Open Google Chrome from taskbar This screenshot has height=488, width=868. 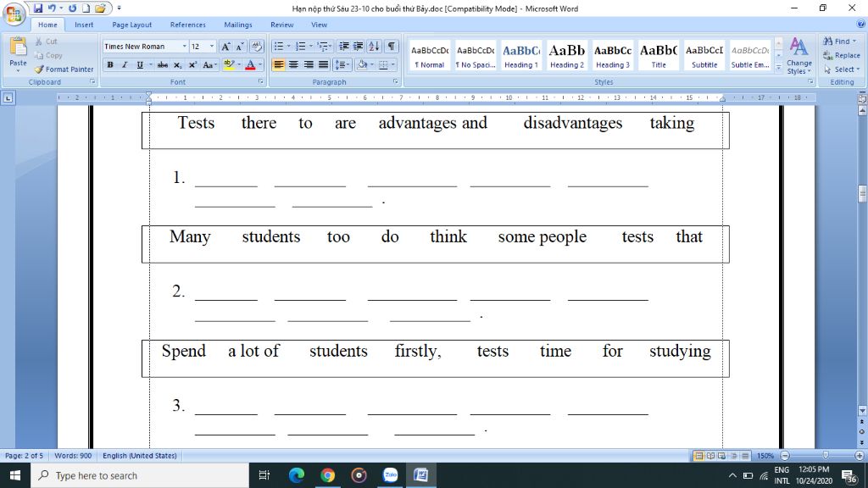pos(328,475)
